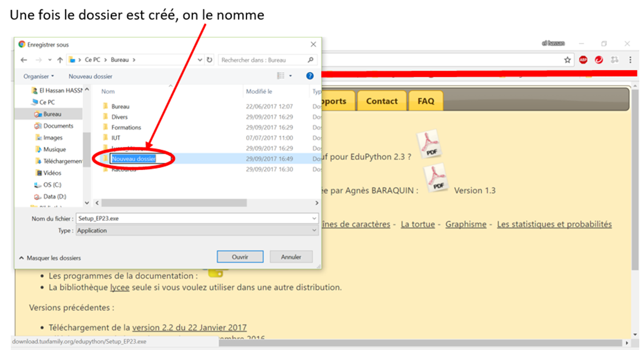Expand the Organiser dropdown menu
Screen dimensions: 644x350
click(39, 76)
